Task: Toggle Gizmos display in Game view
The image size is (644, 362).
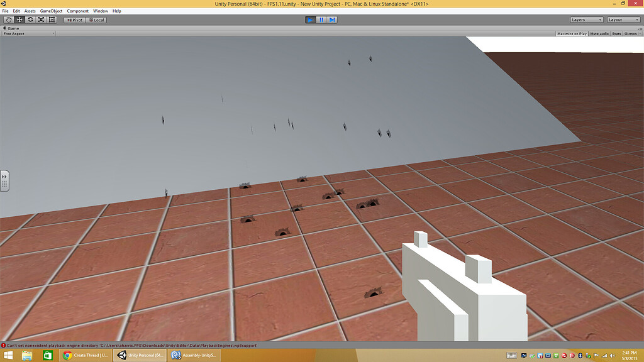Action: click(631, 33)
